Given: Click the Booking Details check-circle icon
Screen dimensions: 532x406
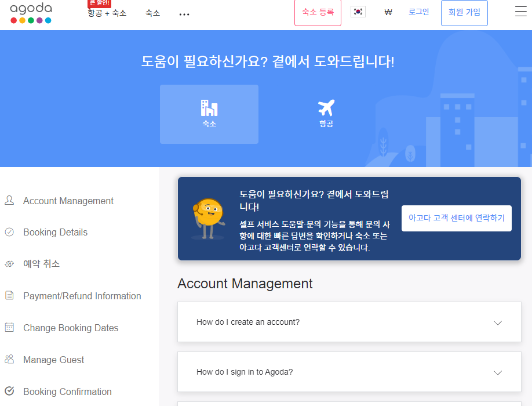Looking at the screenshot, I should [x=9, y=232].
